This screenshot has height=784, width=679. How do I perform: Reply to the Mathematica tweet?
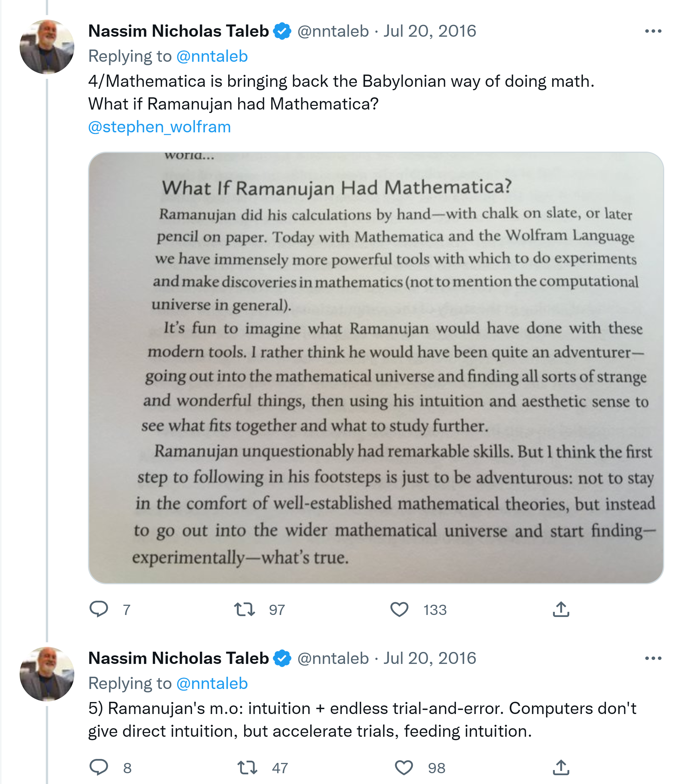pyautogui.click(x=99, y=609)
